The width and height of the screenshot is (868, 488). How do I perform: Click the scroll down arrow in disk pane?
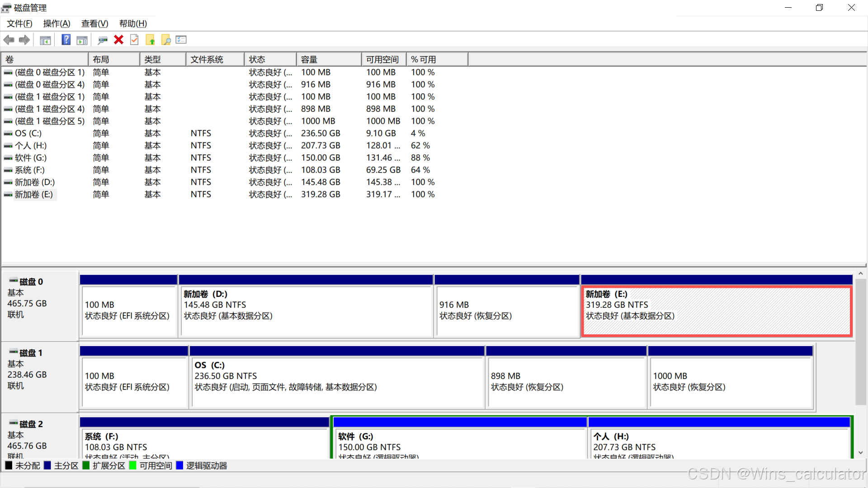pos(860,452)
